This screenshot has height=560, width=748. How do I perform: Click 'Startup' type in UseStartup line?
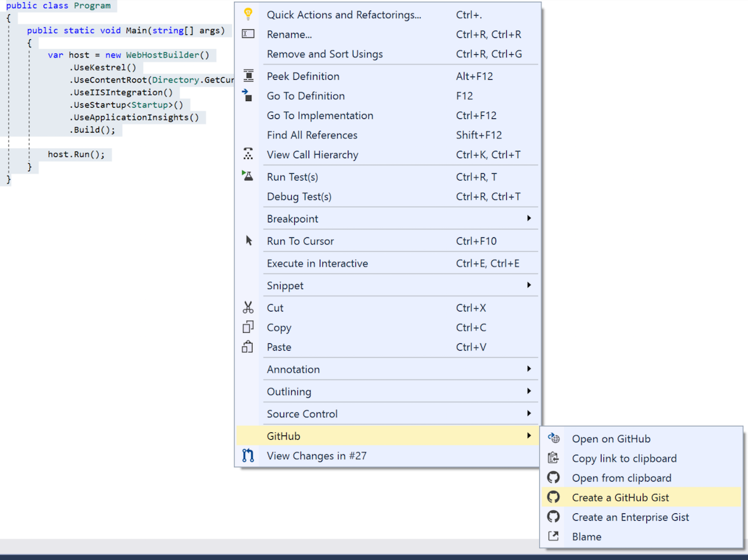[150, 105]
